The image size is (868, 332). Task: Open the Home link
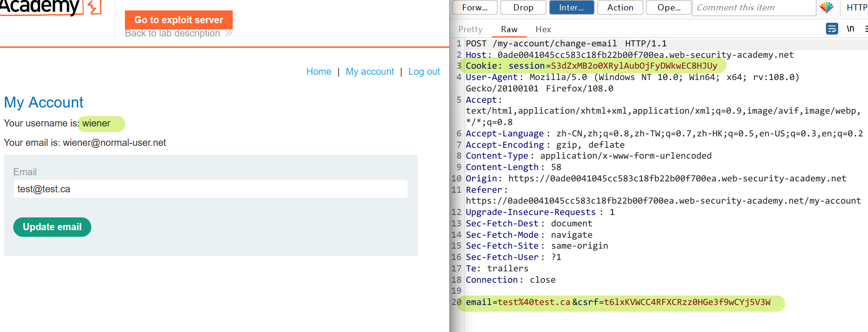318,72
